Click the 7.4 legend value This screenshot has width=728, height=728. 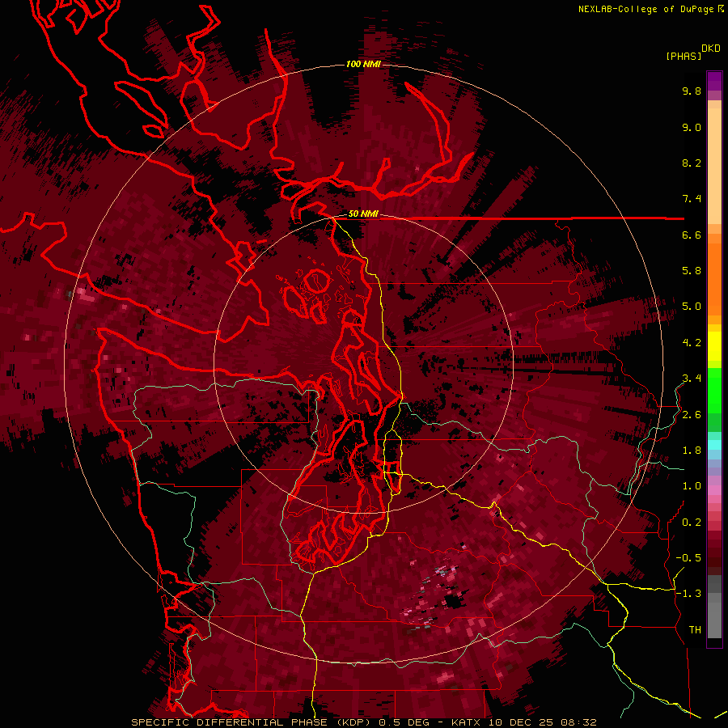click(x=692, y=199)
